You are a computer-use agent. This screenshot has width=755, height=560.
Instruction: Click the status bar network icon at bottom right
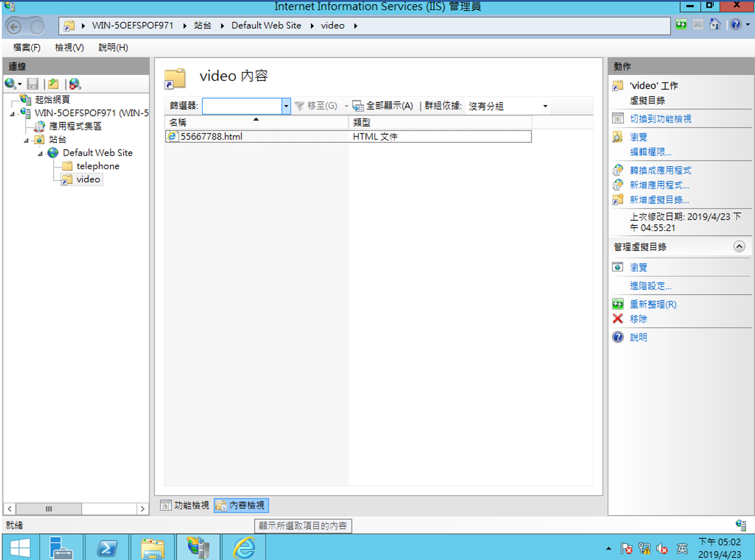click(x=741, y=525)
